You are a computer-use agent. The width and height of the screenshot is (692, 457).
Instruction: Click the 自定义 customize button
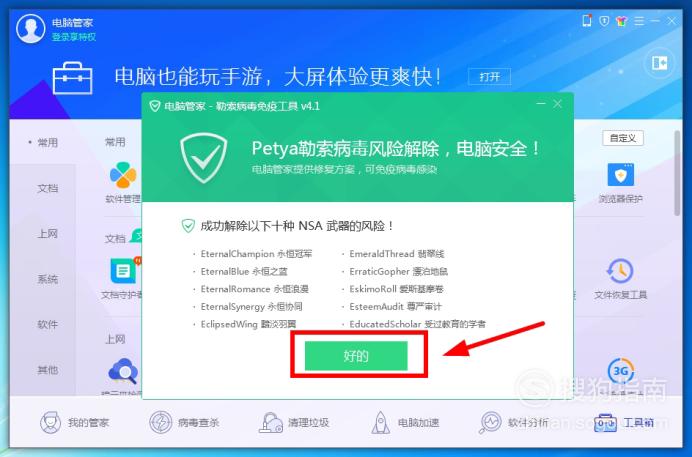[623, 138]
